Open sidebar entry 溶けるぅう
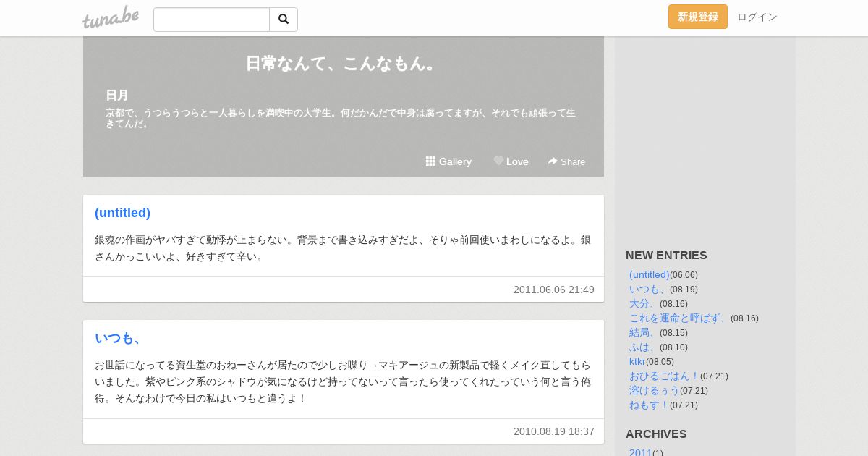Viewport: 868px width, 456px height. [x=655, y=391]
